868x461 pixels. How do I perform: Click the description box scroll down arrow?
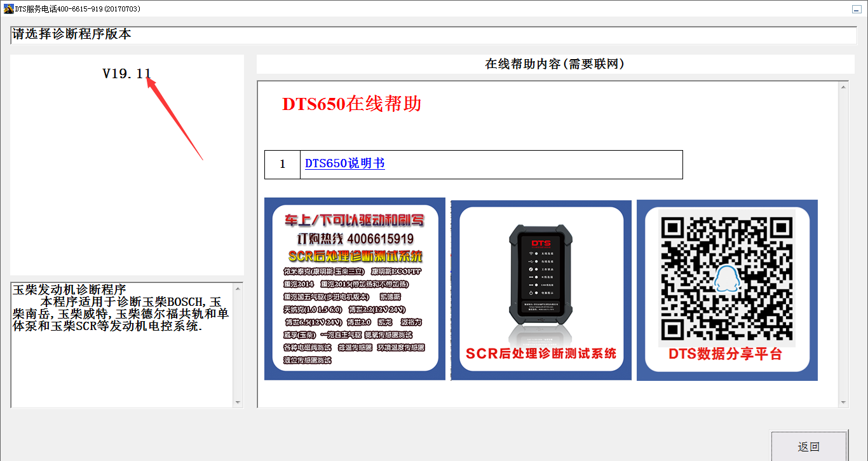click(238, 403)
